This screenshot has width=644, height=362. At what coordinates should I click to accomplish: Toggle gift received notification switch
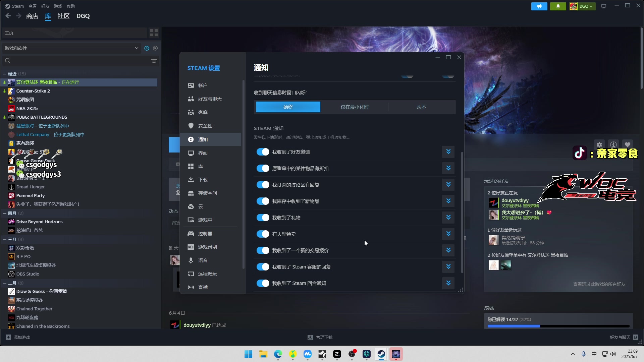pyautogui.click(x=263, y=218)
